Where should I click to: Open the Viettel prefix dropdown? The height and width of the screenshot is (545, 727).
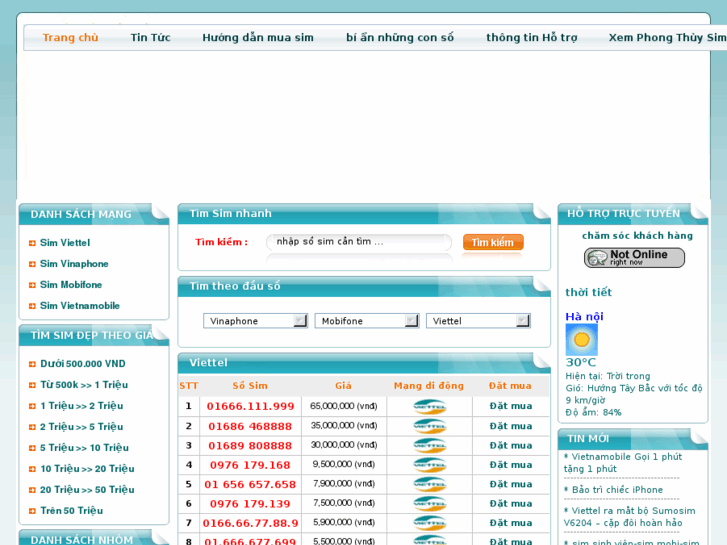click(478, 321)
